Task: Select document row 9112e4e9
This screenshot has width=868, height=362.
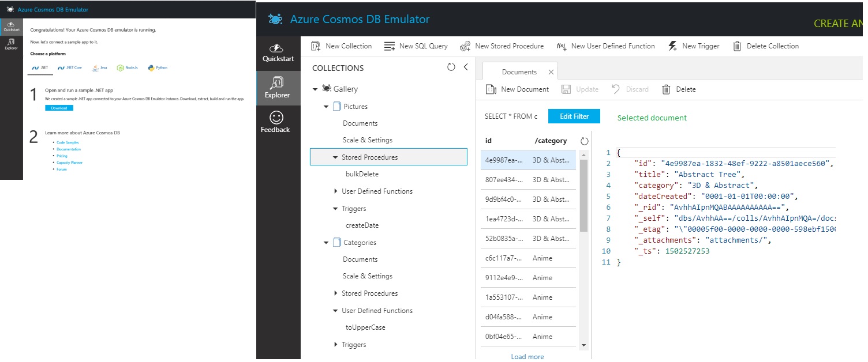Action: point(528,278)
